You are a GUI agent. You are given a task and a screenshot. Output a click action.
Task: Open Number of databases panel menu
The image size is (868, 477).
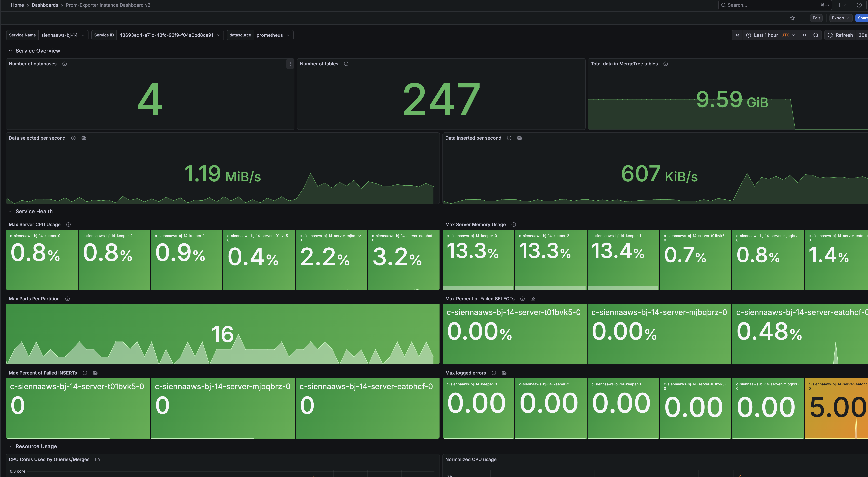pos(290,64)
